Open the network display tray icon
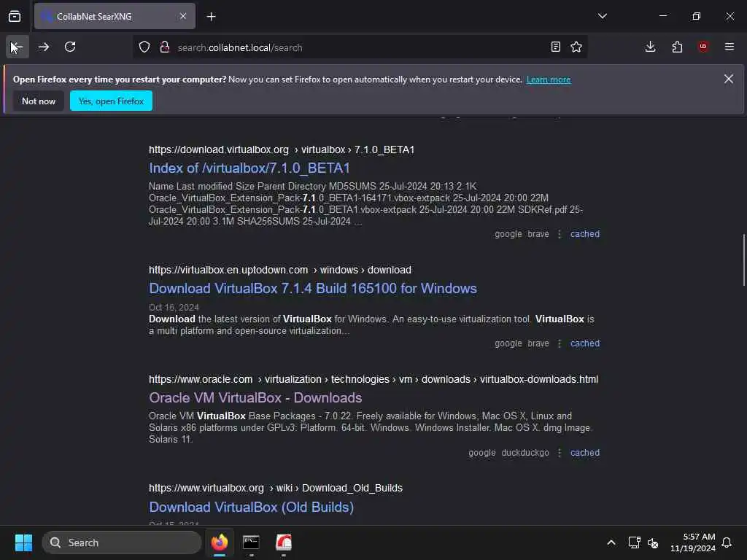Image resolution: width=747 pixels, height=560 pixels. [x=634, y=542]
